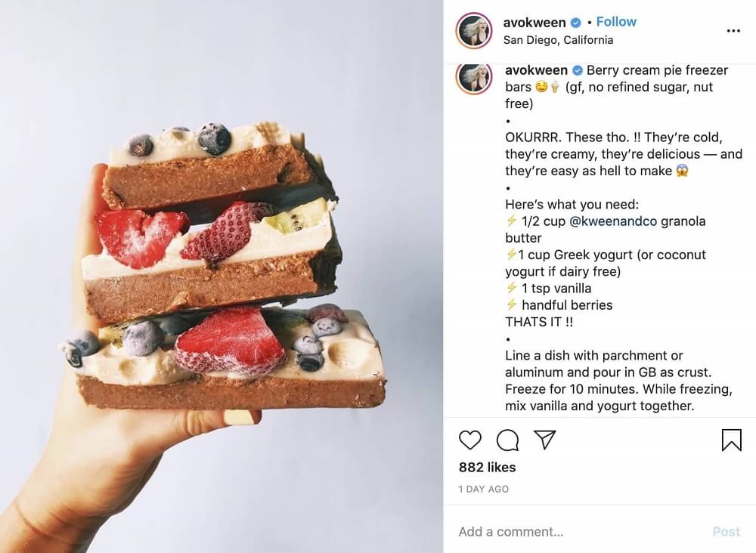Click verified badge in caption username
The width and height of the screenshot is (756, 553).
pos(577,70)
